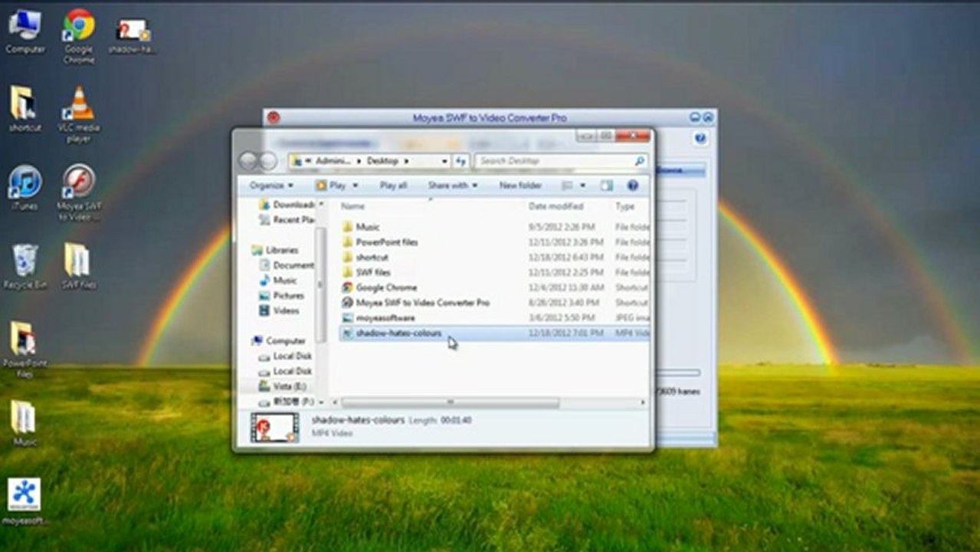Click the Explorer toolbar help icon
The height and width of the screenshot is (552, 980).
[x=633, y=186]
